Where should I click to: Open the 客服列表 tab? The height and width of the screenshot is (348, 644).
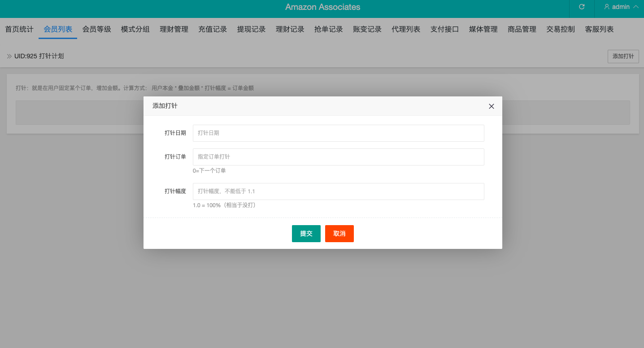(x=599, y=30)
